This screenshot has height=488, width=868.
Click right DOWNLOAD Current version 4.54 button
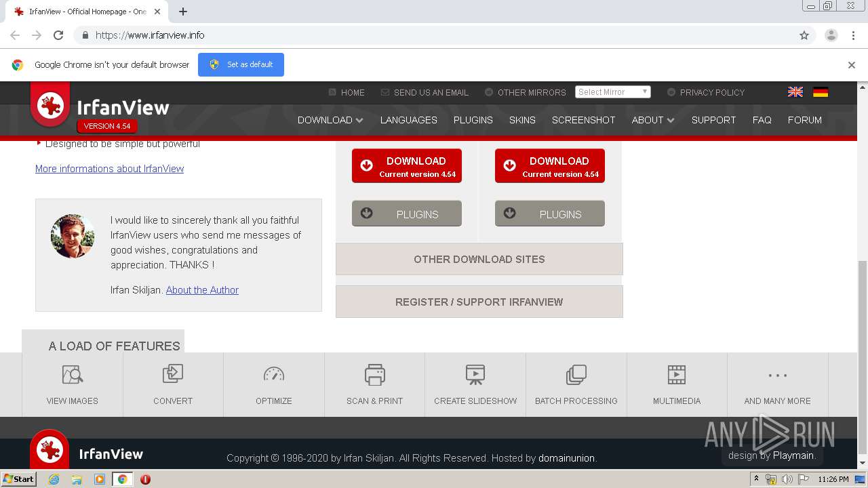pyautogui.click(x=550, y=166)
